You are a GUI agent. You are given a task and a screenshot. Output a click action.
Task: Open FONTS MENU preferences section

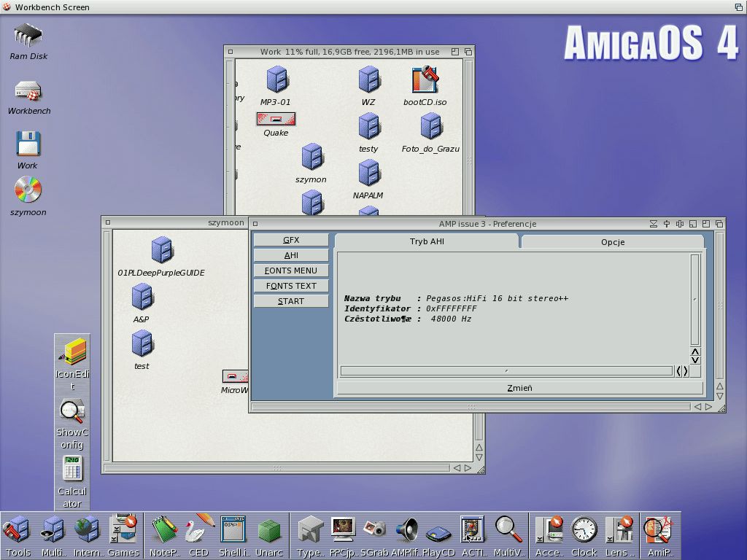(291, 271)
